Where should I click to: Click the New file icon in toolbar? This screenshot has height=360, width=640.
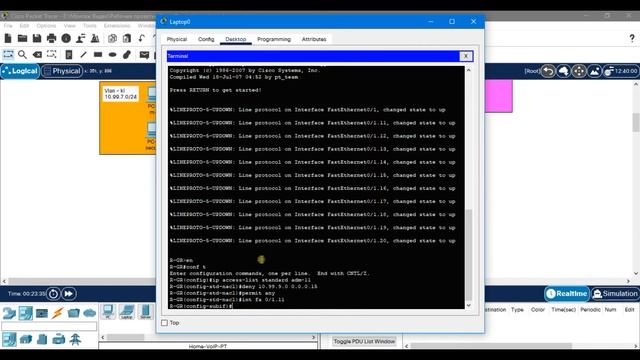[8, 38]
